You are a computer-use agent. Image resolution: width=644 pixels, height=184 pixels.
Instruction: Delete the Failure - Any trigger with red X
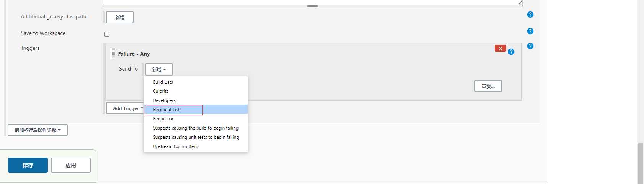(500, 48)
